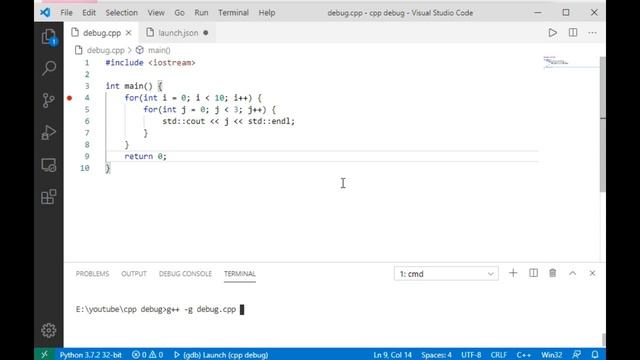The image size is (640, 360).
Task: Remove the breakpoint on line 4
Action: (x=69, y=98)
